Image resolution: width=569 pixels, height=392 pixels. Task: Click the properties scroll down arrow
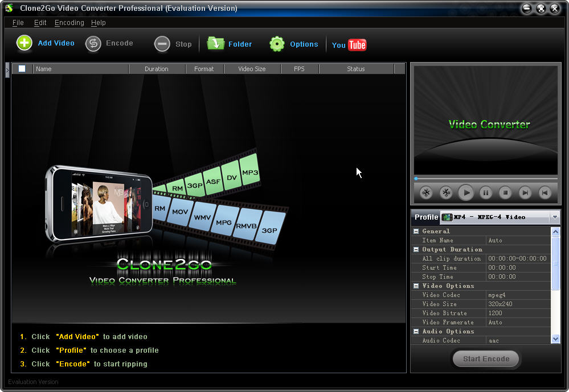555,339
